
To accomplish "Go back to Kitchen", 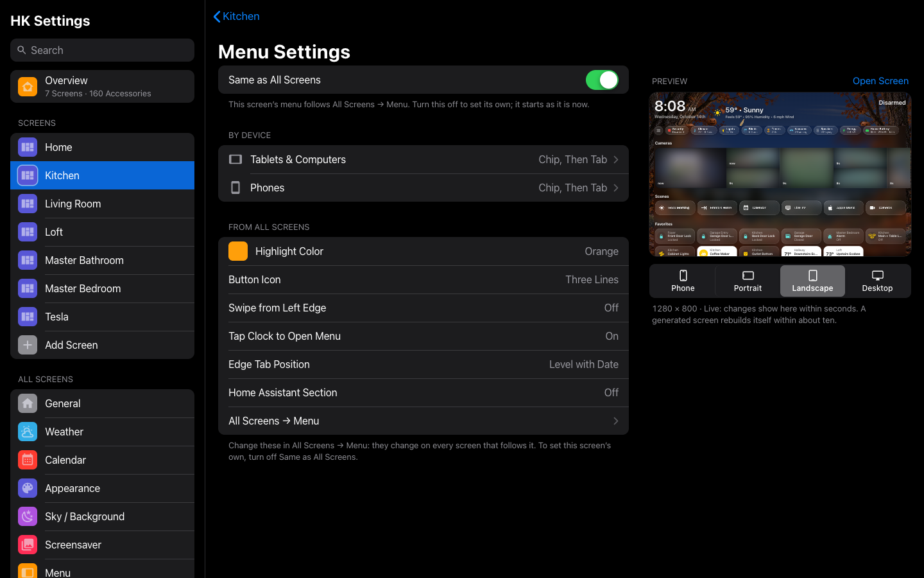I will [236, 16].
